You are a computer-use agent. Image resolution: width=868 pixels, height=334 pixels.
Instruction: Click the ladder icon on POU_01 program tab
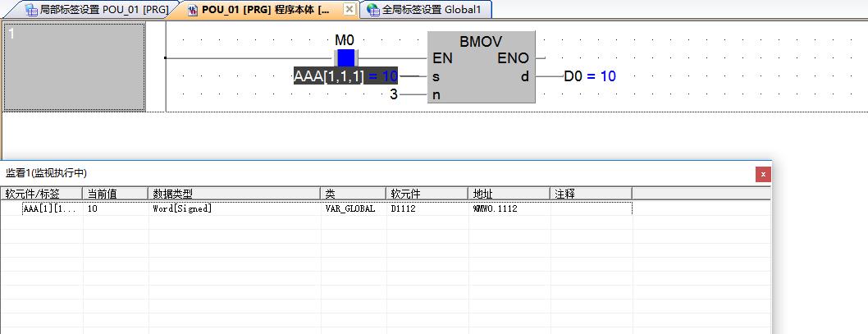[x=193, y=10]
